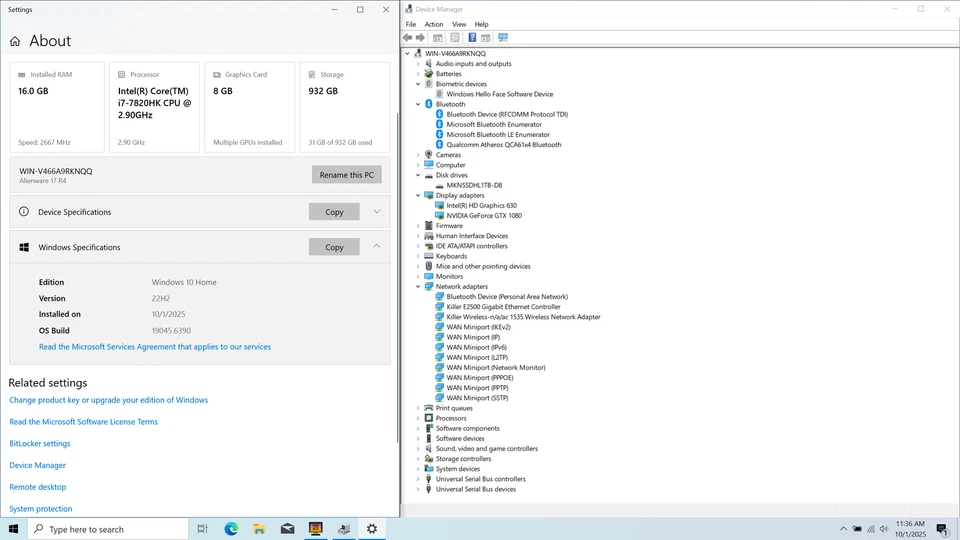Expand the Processors category
This screenshot has width=960, height=540.
coord(418,418)
